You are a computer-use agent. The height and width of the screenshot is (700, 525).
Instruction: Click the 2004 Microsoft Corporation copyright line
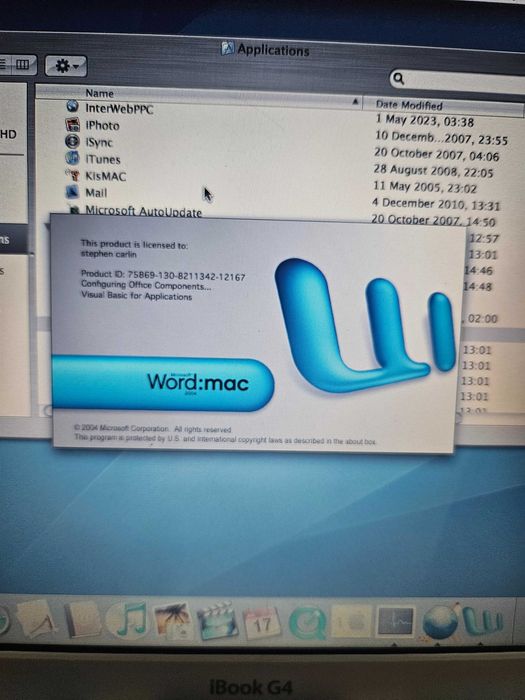pyautogui.click(x=153, y=429)
